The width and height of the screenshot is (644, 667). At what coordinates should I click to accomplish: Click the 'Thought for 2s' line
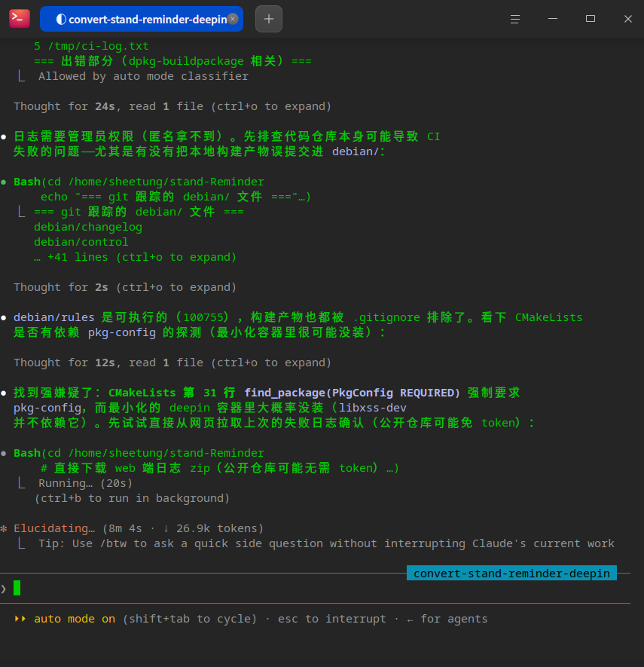(x=124, y=288)
